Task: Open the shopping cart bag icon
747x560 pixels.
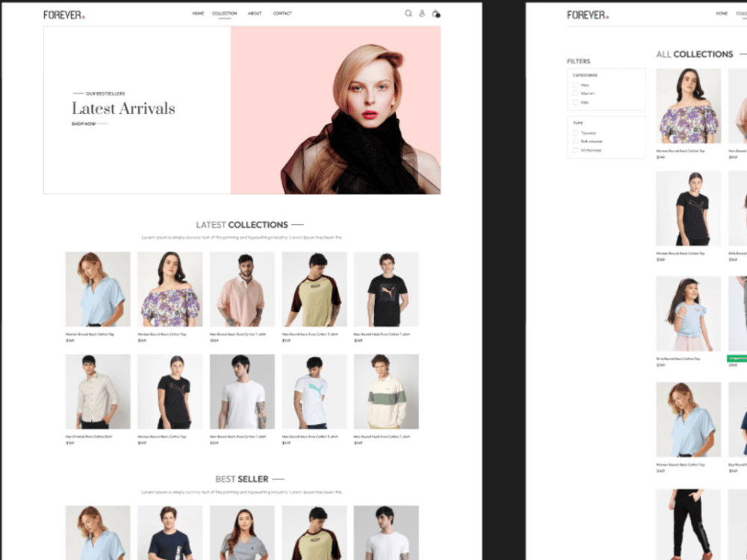Action: pos(436,13)
